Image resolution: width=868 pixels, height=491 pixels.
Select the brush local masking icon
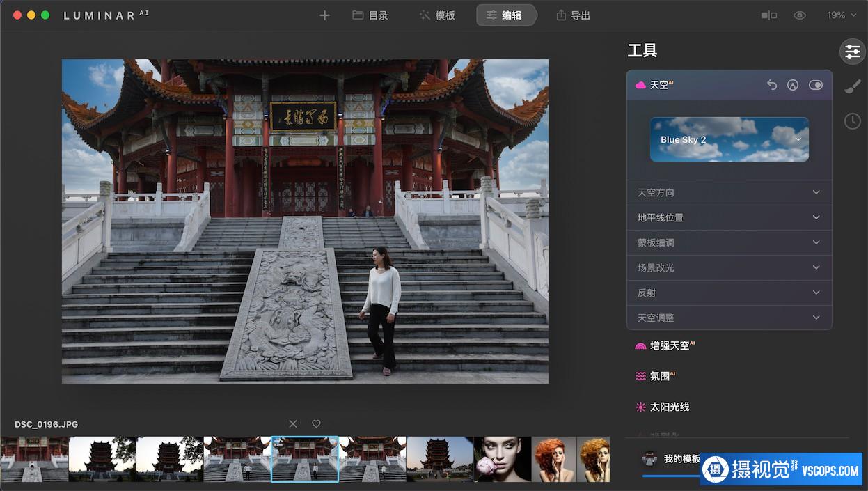point(852,86)
